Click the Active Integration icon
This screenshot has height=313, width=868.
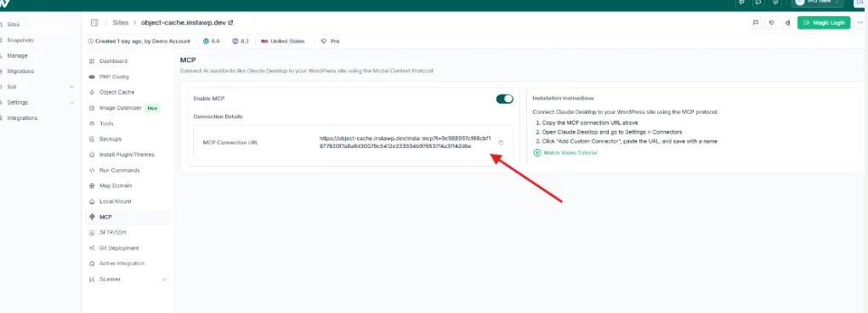click(x=92, y=263)
